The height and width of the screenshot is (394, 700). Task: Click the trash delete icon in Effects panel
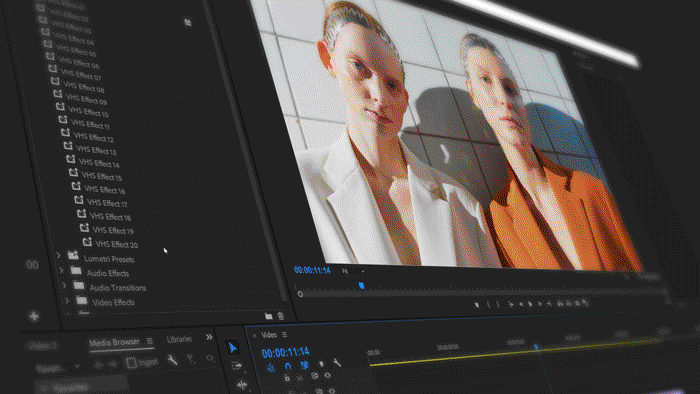[281, 316]
